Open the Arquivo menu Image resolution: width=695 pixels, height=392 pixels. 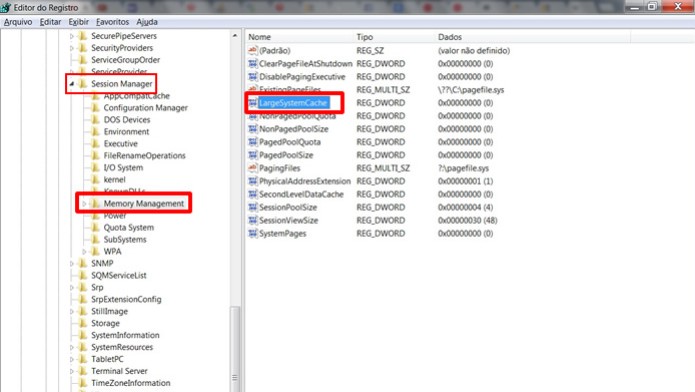tap(18, 22)
